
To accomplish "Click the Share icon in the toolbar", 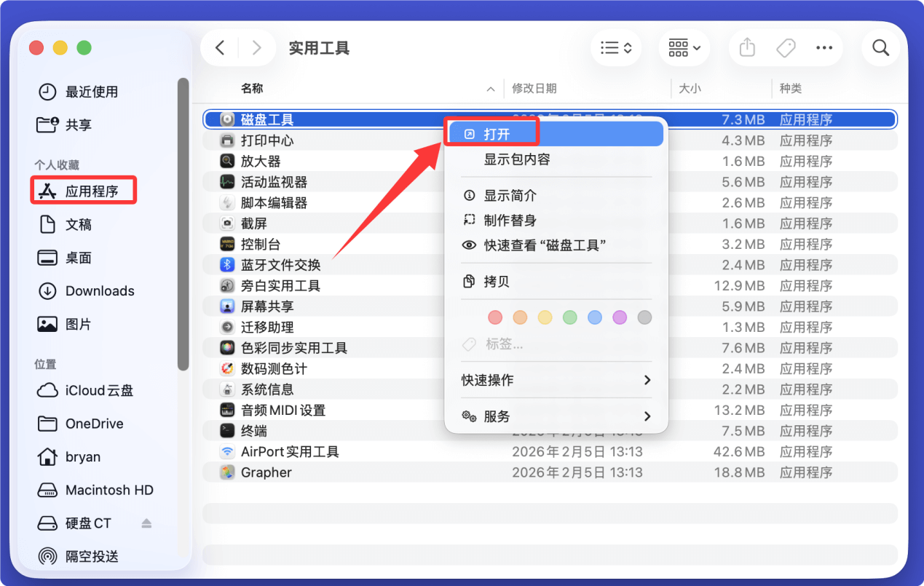I will [x=746, y=47].
